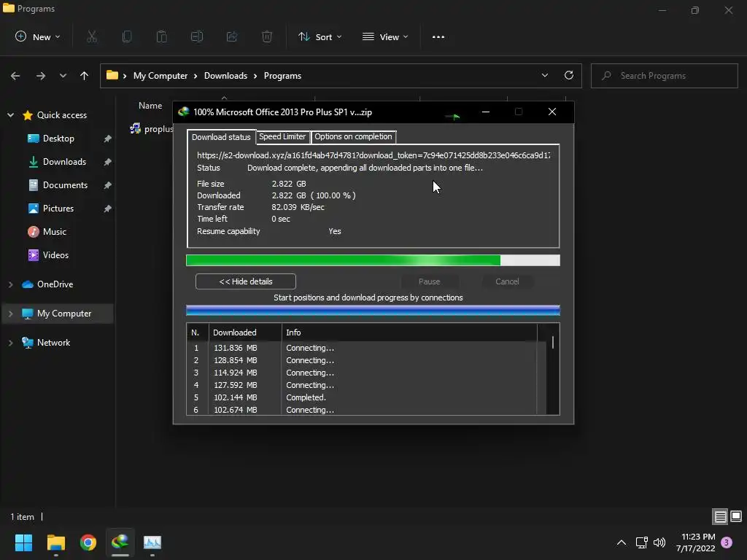Open the performance monitor taskbar app
This screenshot has width=747, height=560.
[x=152, y=542]
